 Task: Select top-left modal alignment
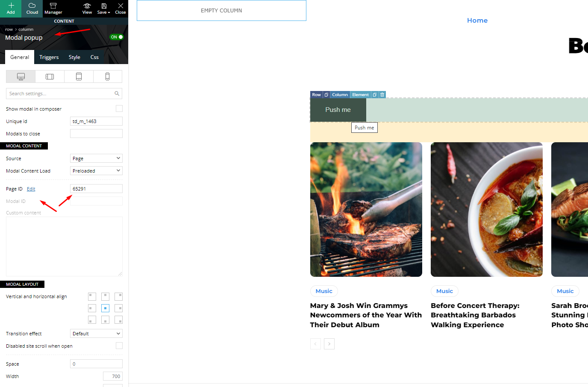coord(92,296)
